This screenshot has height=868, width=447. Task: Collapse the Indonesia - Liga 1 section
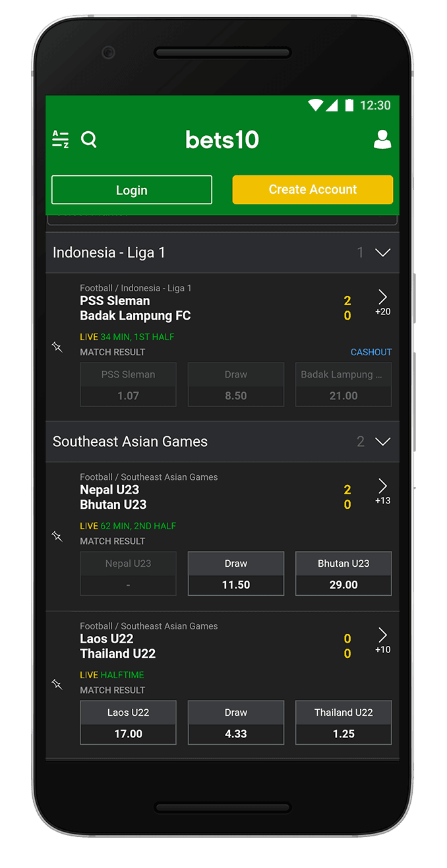[382, 252]
